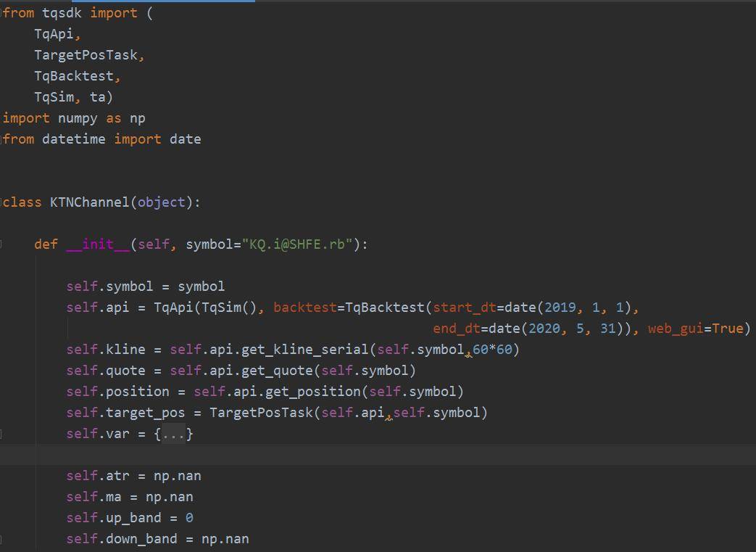Click the day value 31 in end date
Image resolution: width=756 pixels, height=552 pixels.
coord(608,329)
